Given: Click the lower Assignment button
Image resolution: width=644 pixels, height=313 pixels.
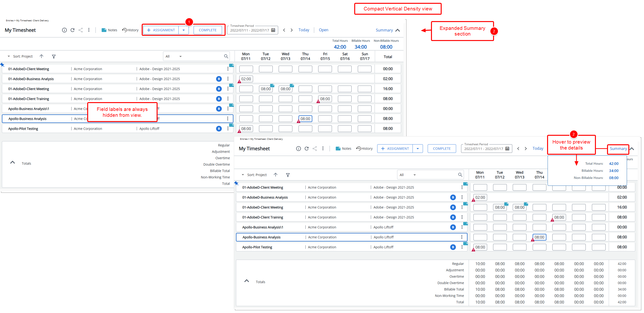Looking at the screenshot, I should 395,149.
